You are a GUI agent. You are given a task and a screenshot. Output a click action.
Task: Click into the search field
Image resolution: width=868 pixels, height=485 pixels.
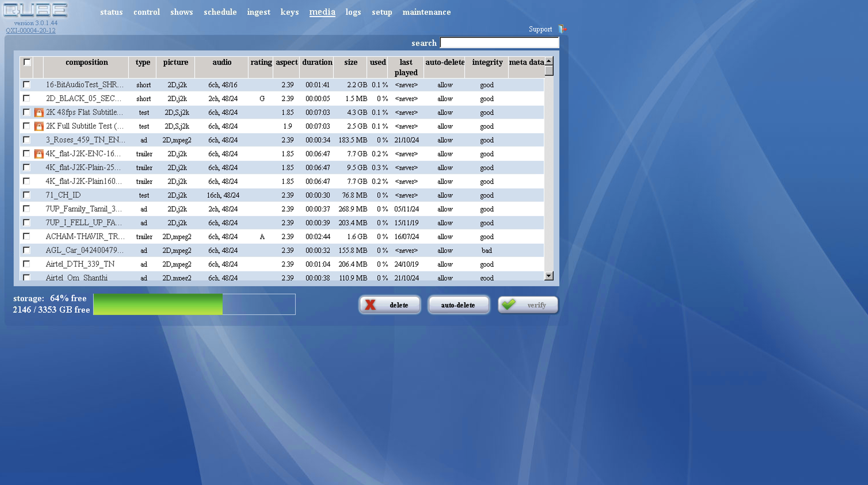click(499, 43)
